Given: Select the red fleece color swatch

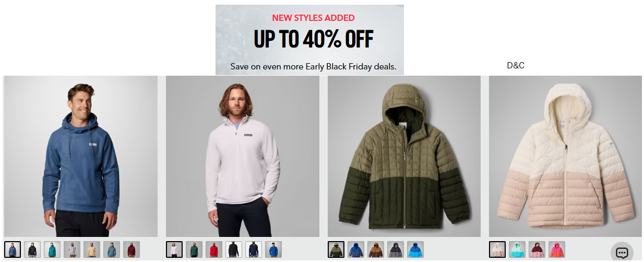Looking at the screenshot, I should [x=214, y=249].
